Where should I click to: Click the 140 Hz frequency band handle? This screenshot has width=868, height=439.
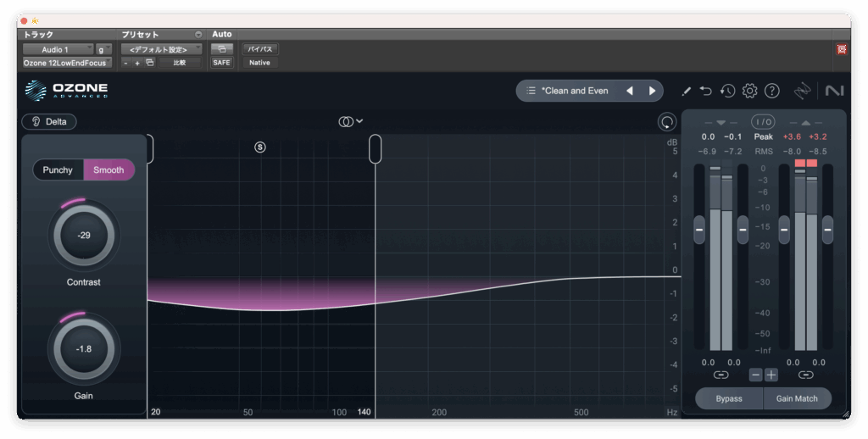click(375, 148)
